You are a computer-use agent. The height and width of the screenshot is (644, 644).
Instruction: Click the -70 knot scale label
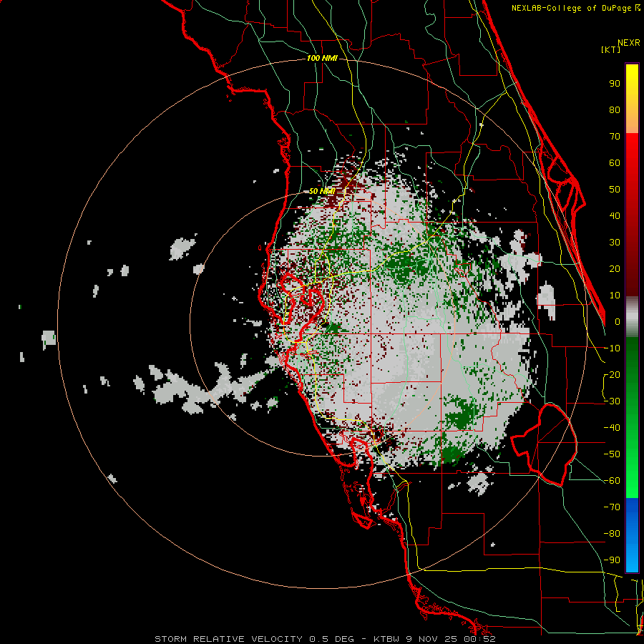pos(612,507)
